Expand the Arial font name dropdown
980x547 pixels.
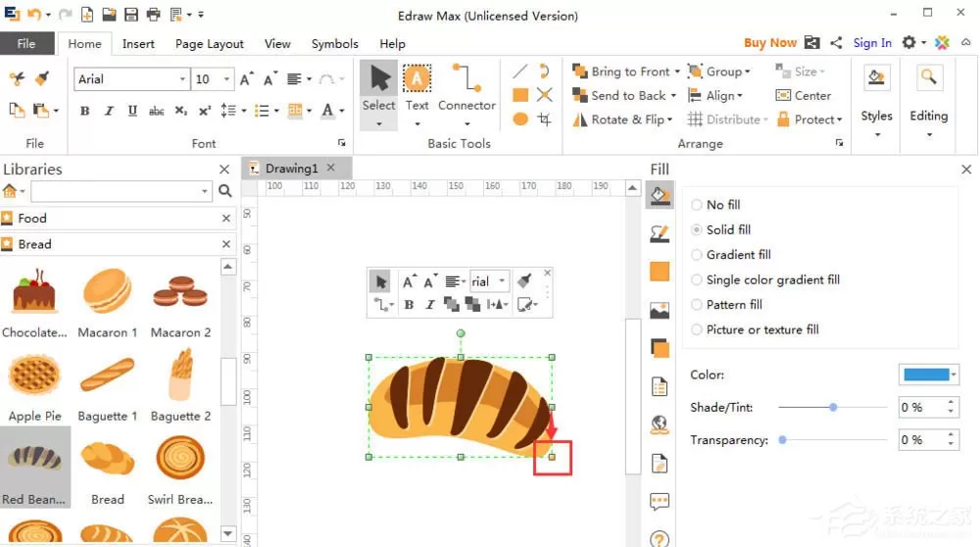coord(182,79)
